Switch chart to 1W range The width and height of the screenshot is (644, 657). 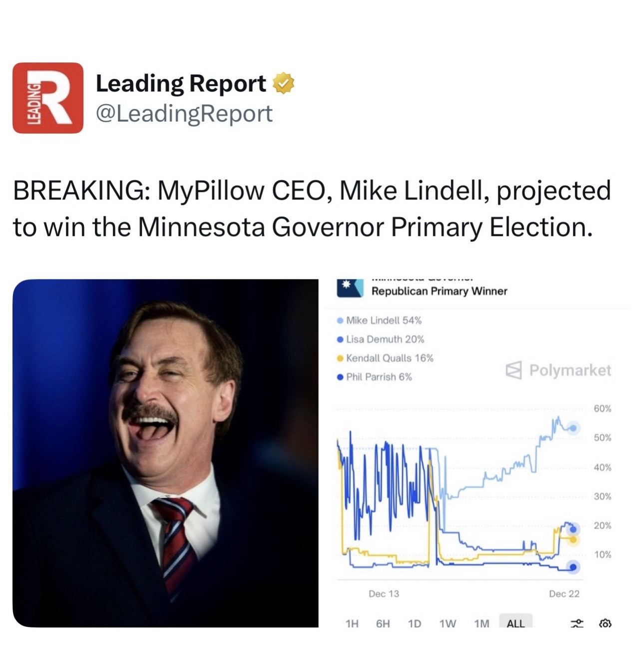point(448,623)
